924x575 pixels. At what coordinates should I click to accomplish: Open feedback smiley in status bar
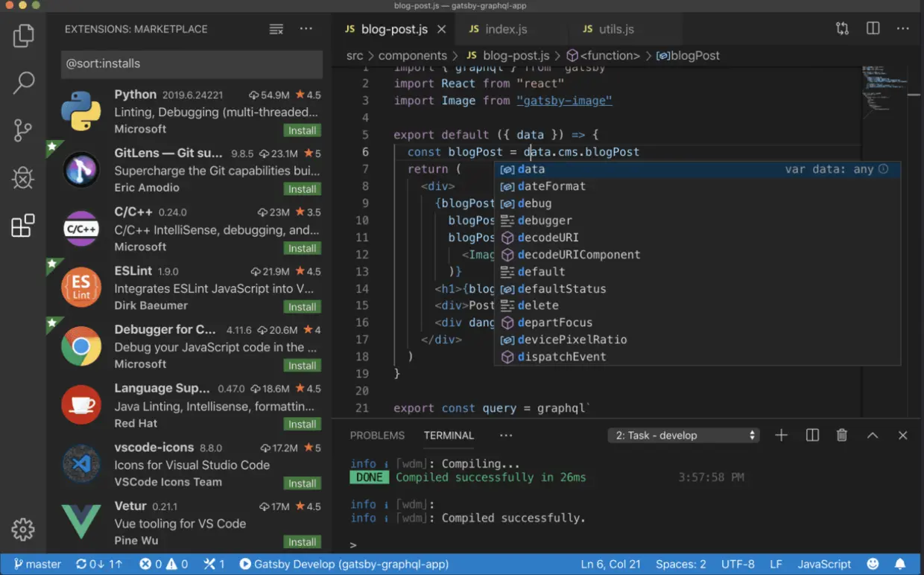click(873, 564)
